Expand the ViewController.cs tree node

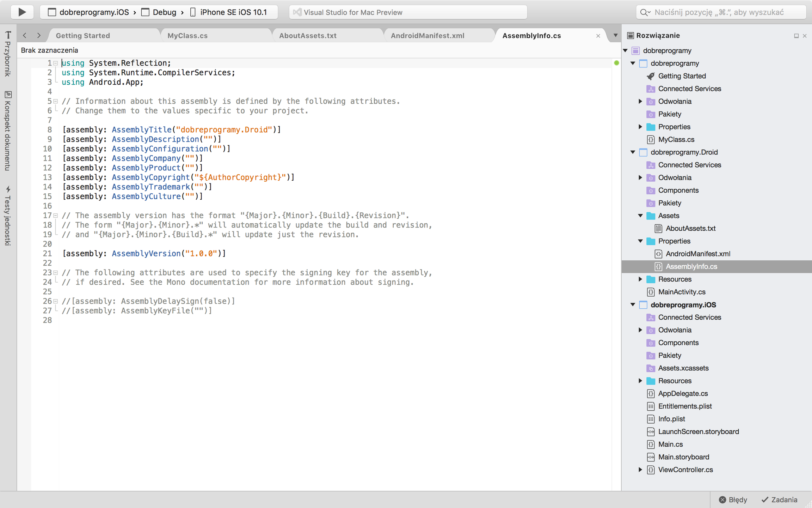[640, 470]
